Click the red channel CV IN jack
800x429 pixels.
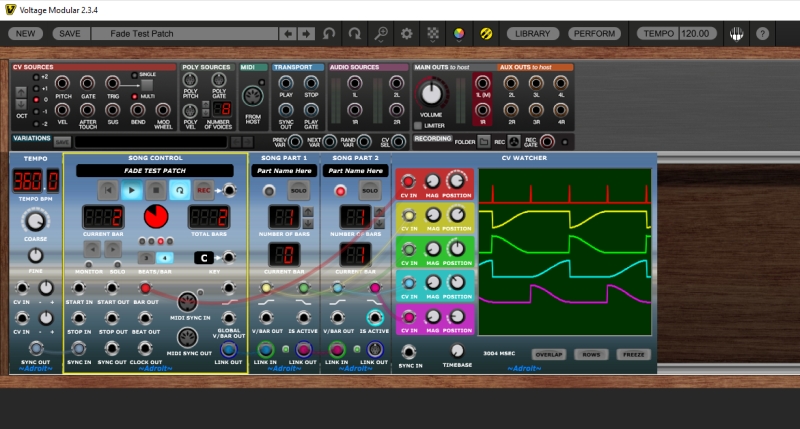[408, 182]
